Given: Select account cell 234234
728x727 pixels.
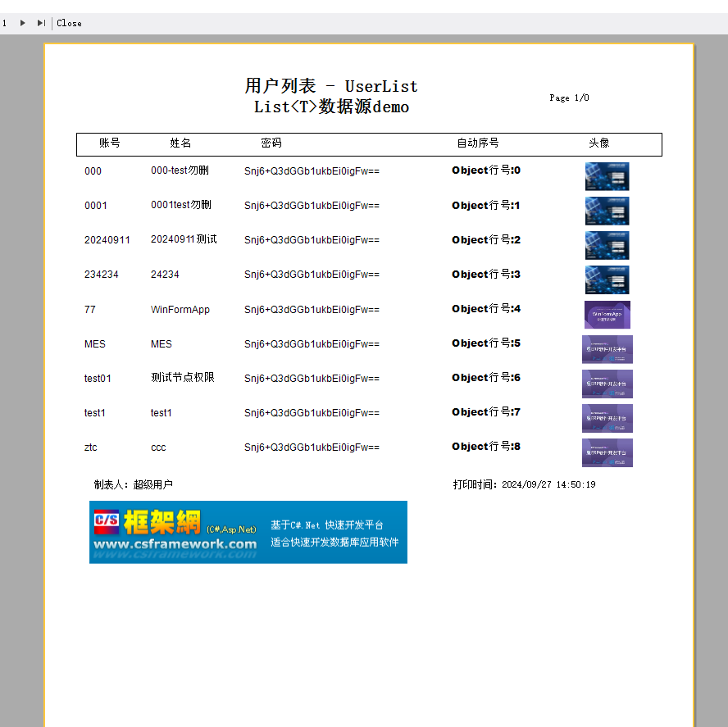Looking at the screenshot, I should point(101,275).
